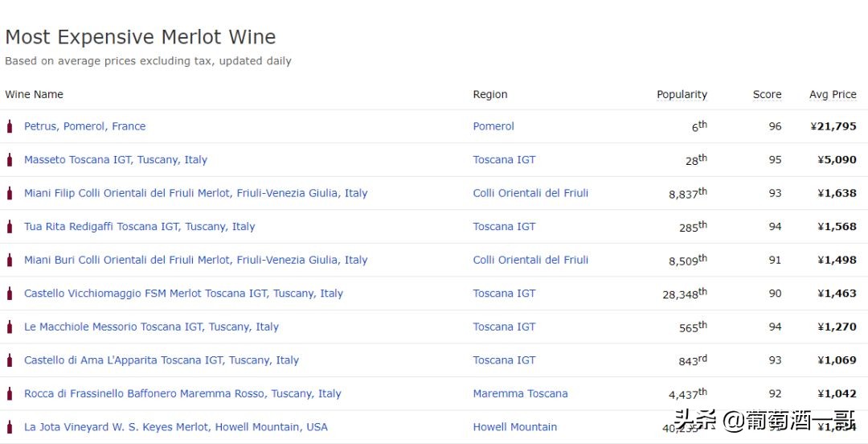
Task: Click the bottle icon beside Miani Filip Merlot
Action: [10, 193]
